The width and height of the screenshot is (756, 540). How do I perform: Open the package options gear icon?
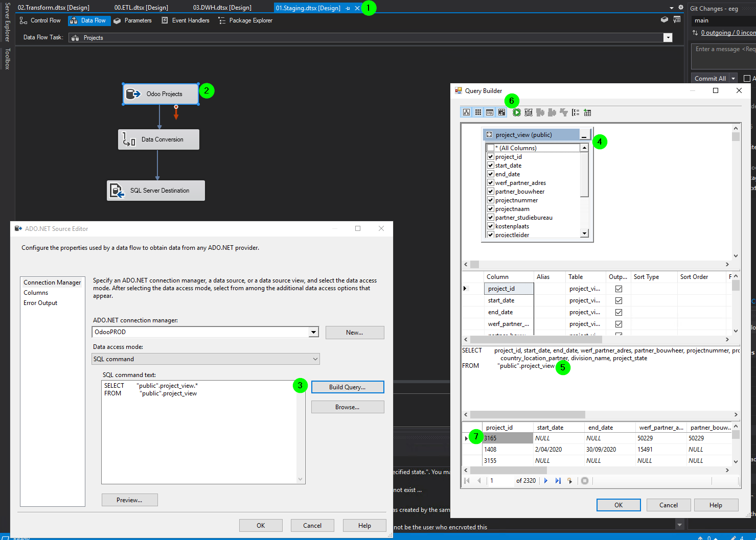[x=681, y=8]
